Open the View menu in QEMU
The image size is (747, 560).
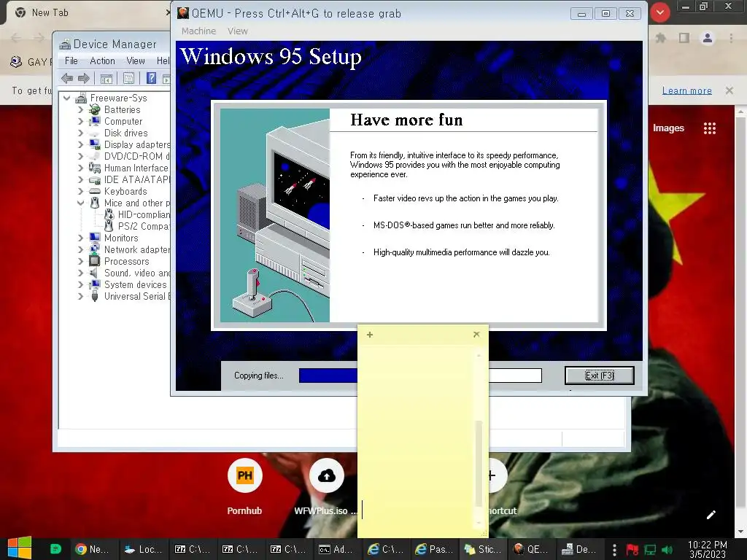237,31
